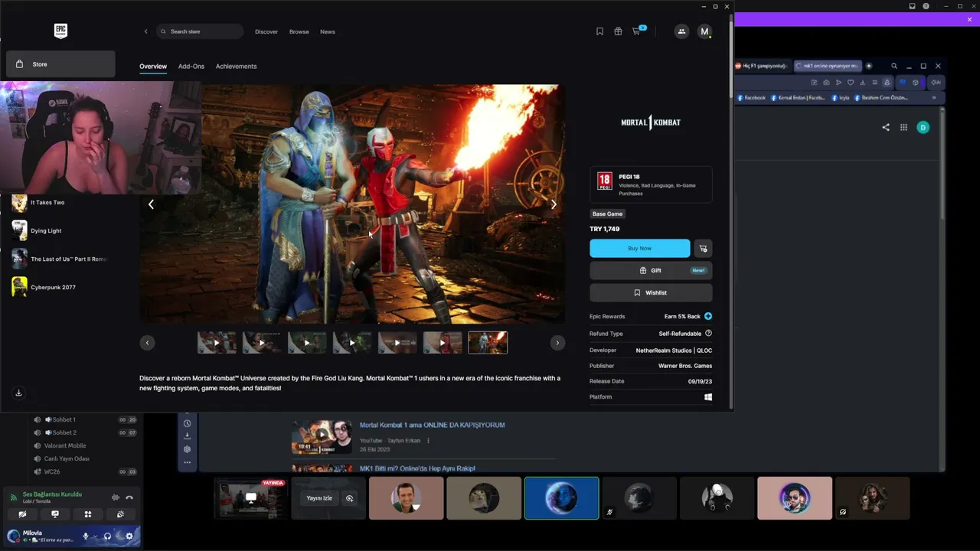Click the heart icon in browser toolbar

[851, 82]
